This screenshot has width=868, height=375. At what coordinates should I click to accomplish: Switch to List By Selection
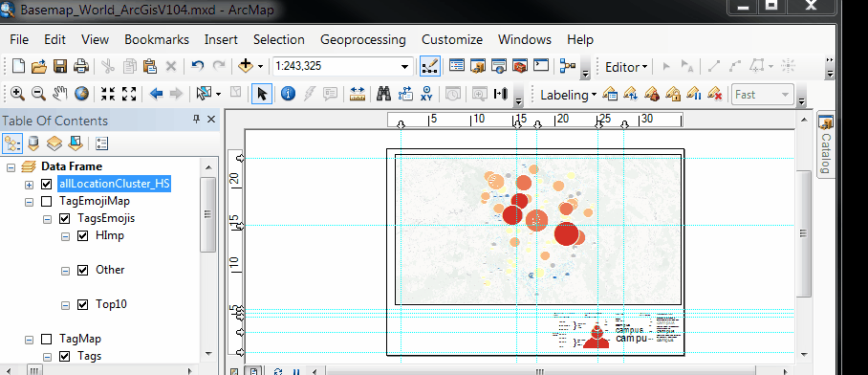[x=76, y=144]
